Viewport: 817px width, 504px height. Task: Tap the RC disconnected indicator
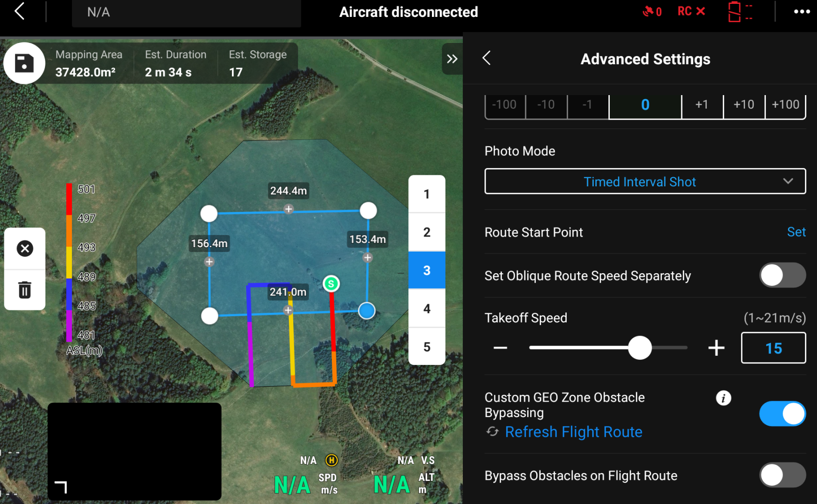691,11
